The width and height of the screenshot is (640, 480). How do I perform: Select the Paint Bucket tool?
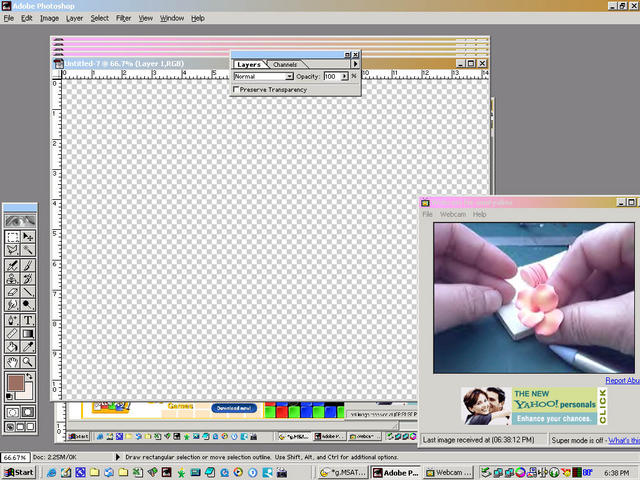point(12,347)
